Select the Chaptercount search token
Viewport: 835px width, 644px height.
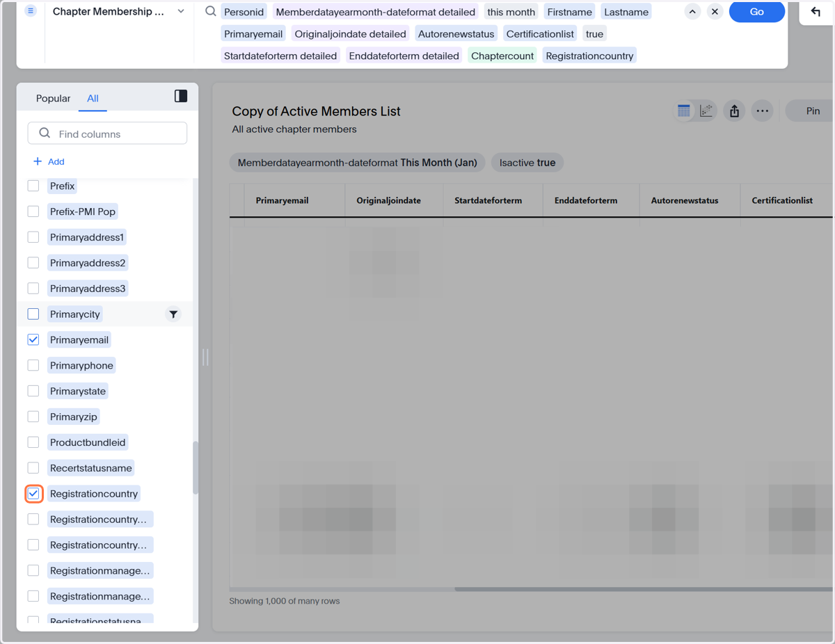[x=502, y=56]
